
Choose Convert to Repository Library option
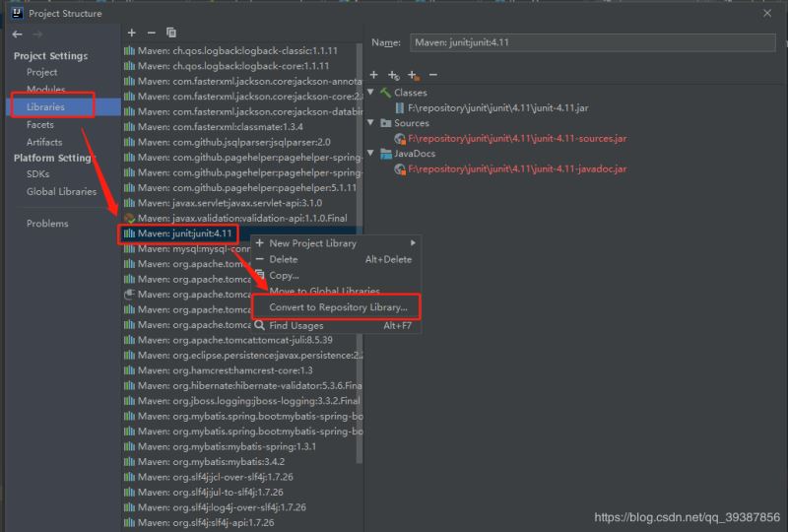tap(338, 307)
